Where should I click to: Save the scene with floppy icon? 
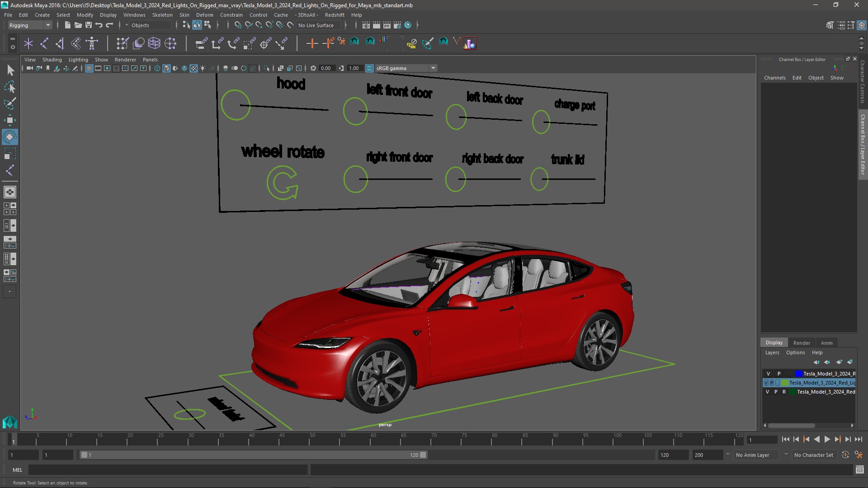point(89,25)
